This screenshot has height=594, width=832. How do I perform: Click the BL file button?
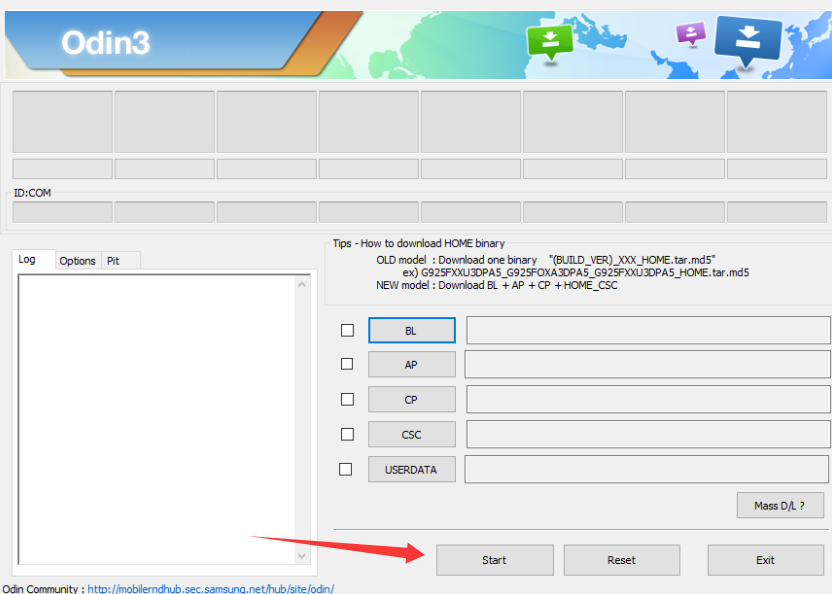[x=412, y=330]
